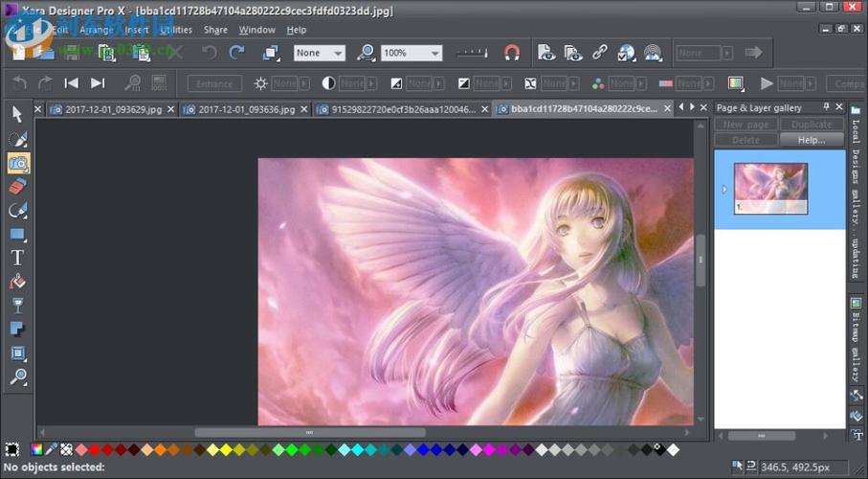Toggle the red magnet snap button
868x479 pixels.
[x=512, y=53]
